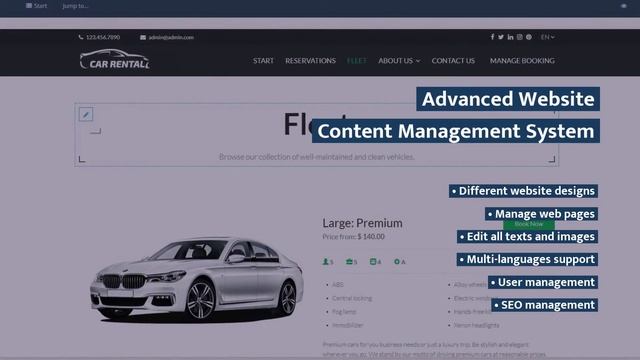Open the Twitter social icon
Image resolution: width=640 pixels, height=360 pixels.
coord(501,37)
